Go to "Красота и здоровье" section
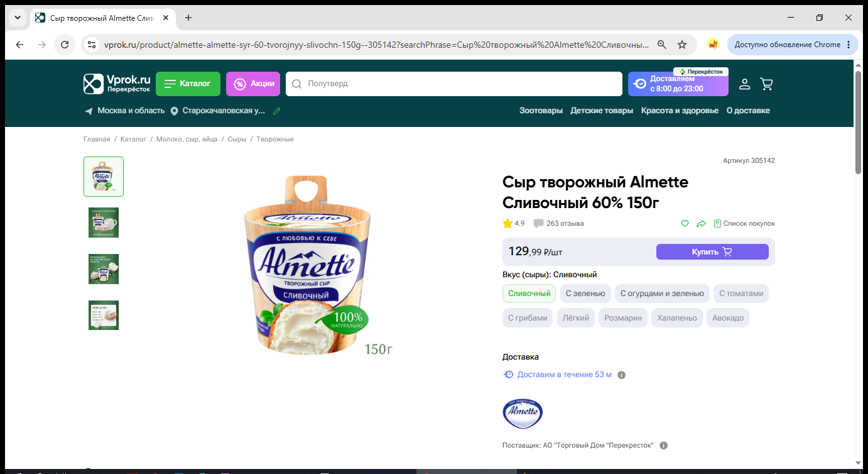The height and width of the screenshot is (474, 868). click(x=680, y=111)
